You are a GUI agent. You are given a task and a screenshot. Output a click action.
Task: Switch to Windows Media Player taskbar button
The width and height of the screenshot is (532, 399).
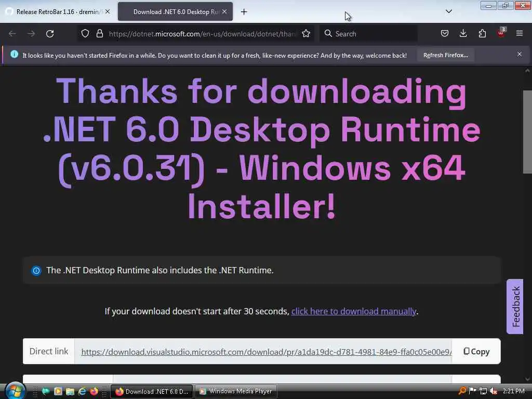click(235, 392)
